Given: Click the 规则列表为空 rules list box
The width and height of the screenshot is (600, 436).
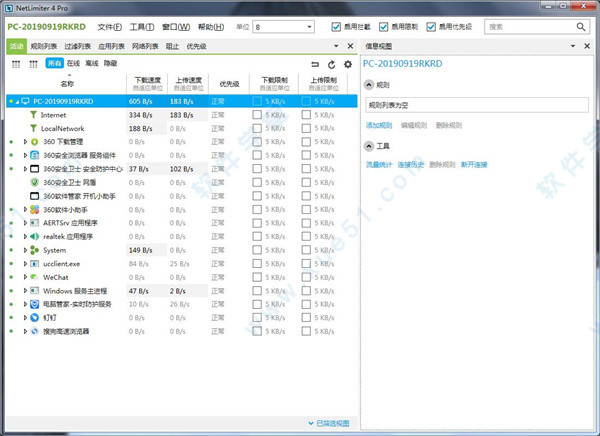Looking at the screenshot, I should (477, 105).
